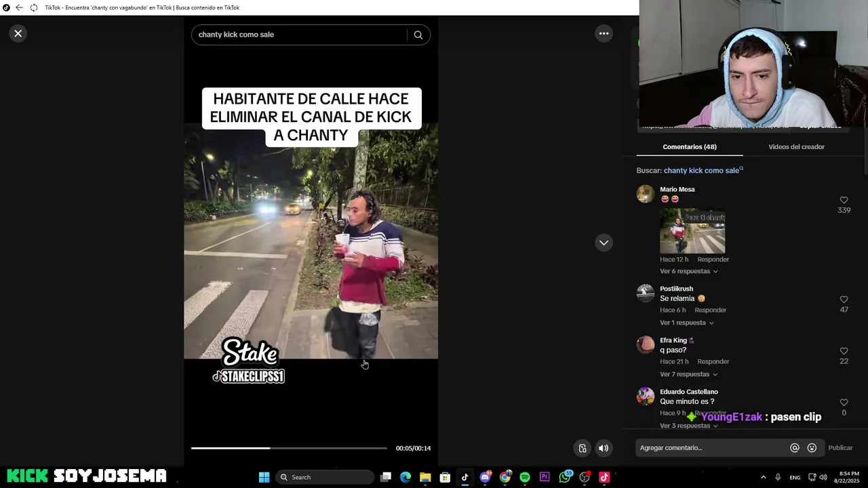The image size is (868, 488).
Task: Toggle the auto-scroll icon beside volume
Action: (583, 448)
